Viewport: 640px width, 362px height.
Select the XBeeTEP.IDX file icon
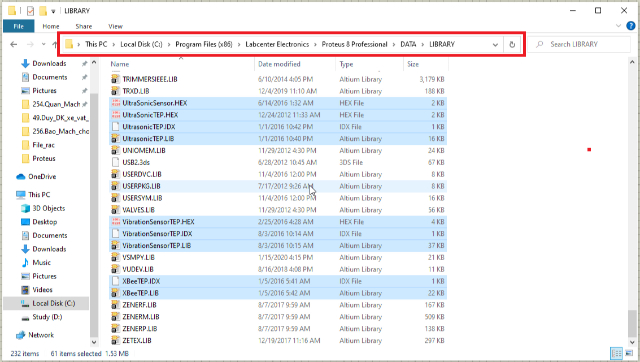pos(115,281)
